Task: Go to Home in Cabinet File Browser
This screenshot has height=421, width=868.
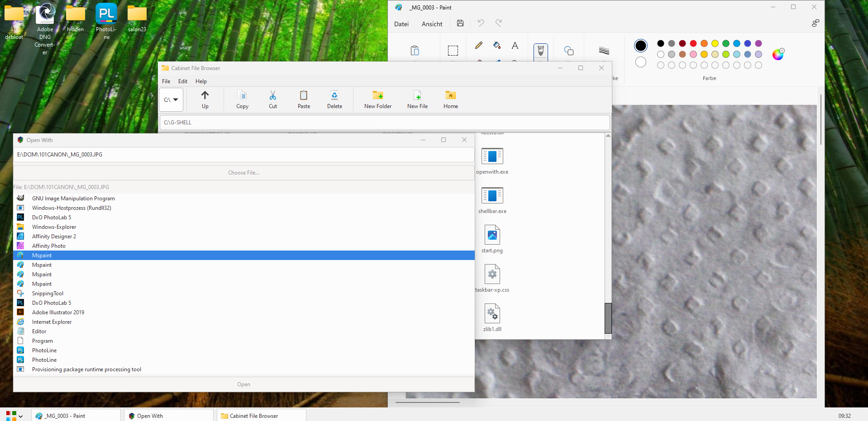Action: [x=451, y=99]
